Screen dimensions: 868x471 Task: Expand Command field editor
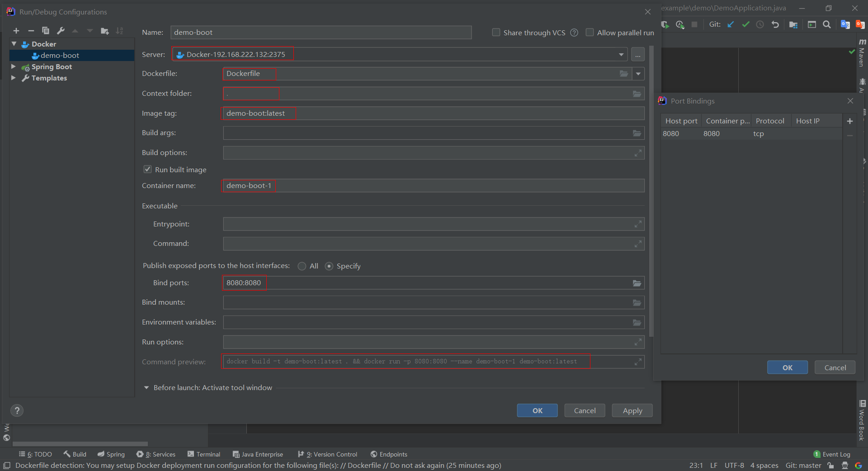point(638,244)
